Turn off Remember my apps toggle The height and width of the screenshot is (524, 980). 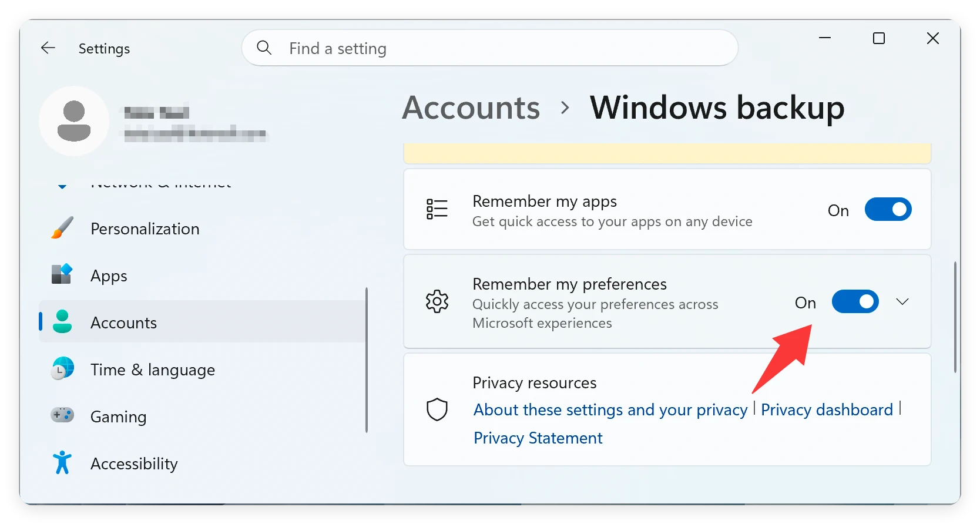(x=888, y=210)
